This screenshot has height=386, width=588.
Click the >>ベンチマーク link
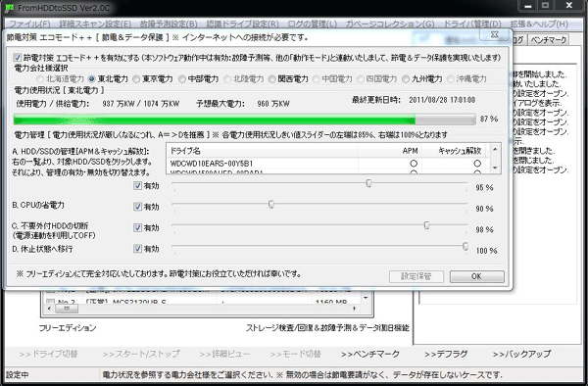point(370,354)
